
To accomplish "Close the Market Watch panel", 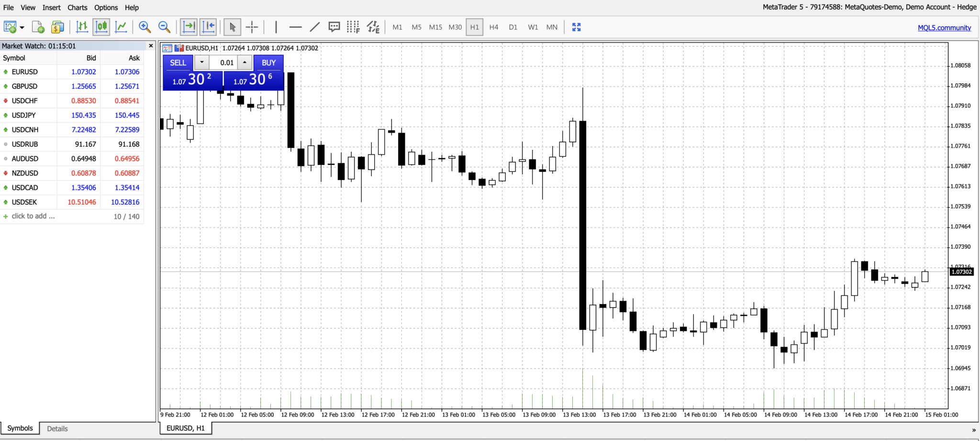I will pyautogui.click(x=151, y=46).
